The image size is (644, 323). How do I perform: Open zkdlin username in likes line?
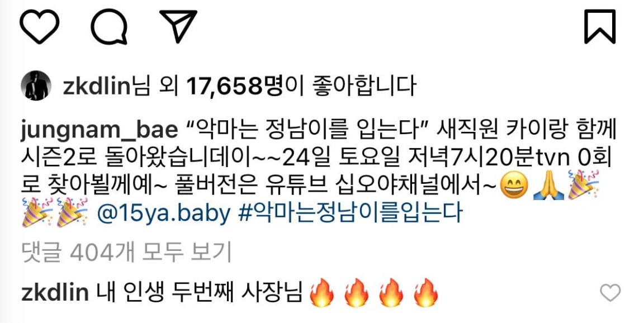[97, 86]
